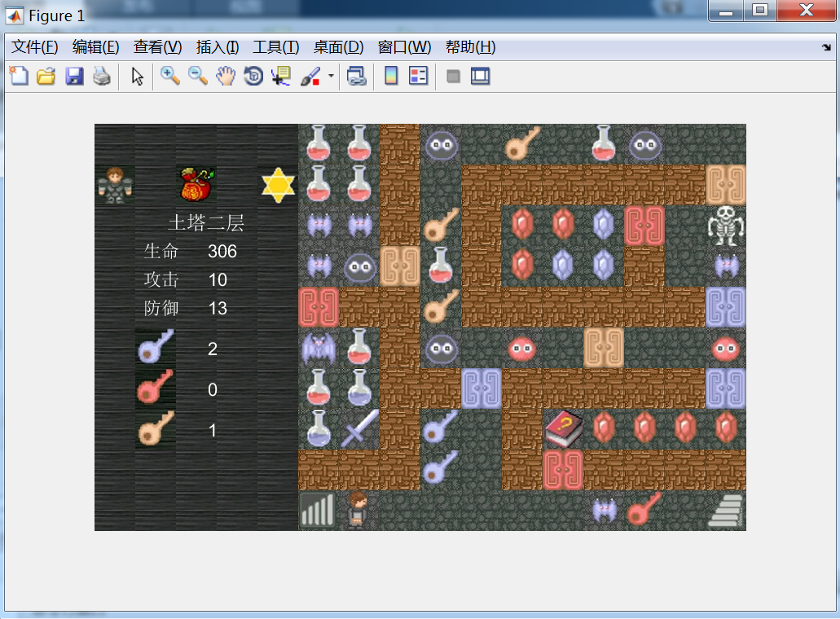Click the downstairs tile beside the hero
This screenshot has height=619, width=840.
(319, 511)
